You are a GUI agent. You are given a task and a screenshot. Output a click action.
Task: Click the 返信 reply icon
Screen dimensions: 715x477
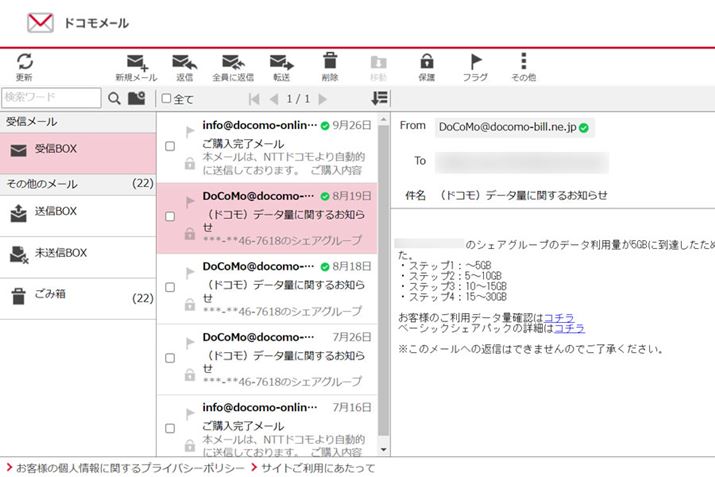pos(184,62)
